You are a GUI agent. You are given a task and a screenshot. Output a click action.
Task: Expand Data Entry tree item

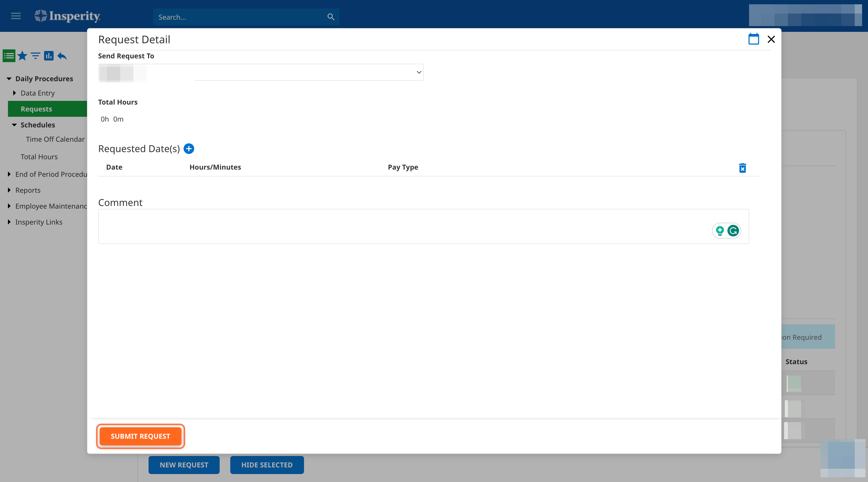pyautogui.click(x=15, y=93)
